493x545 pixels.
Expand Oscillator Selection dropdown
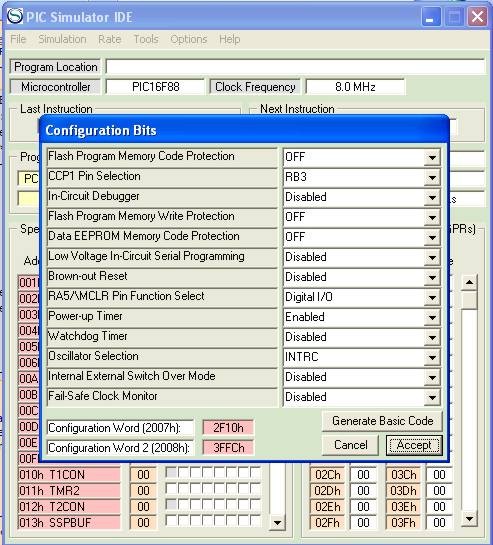(432, 357)
